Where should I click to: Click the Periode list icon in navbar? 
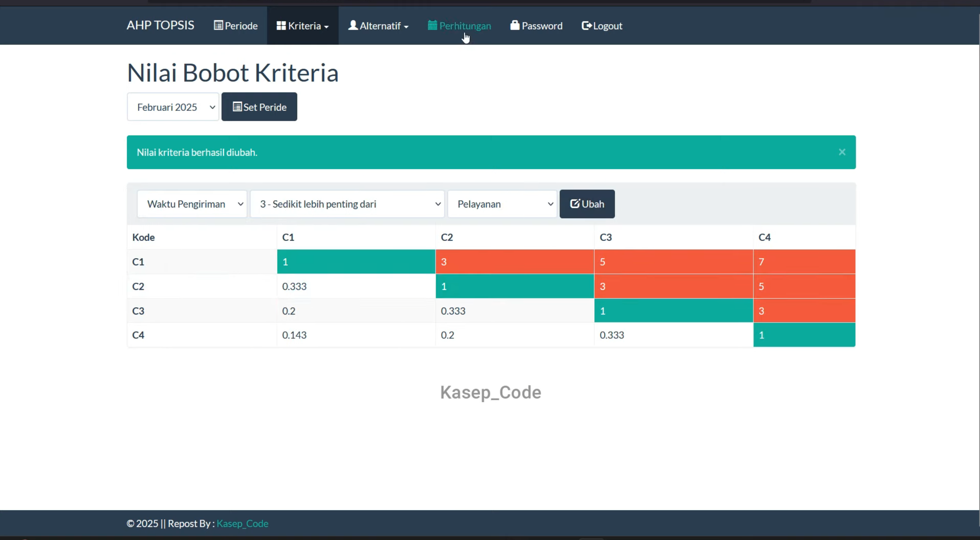218,25
